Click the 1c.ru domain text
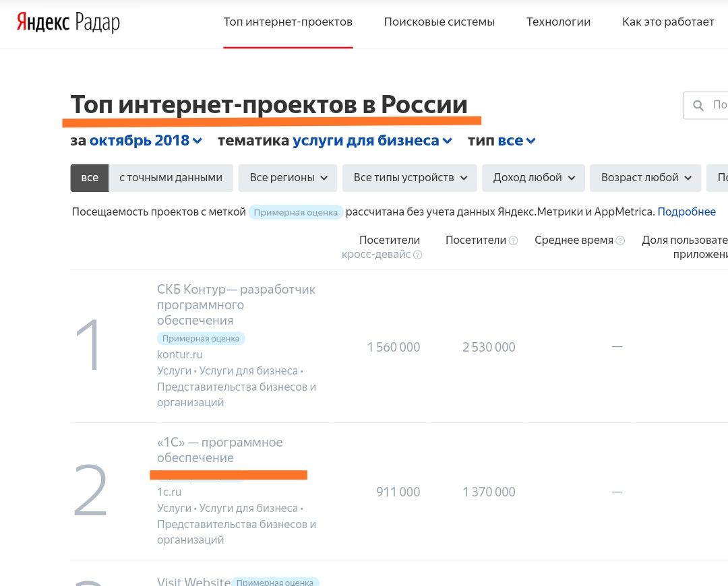728x586 pixels. tap(169, 492)
